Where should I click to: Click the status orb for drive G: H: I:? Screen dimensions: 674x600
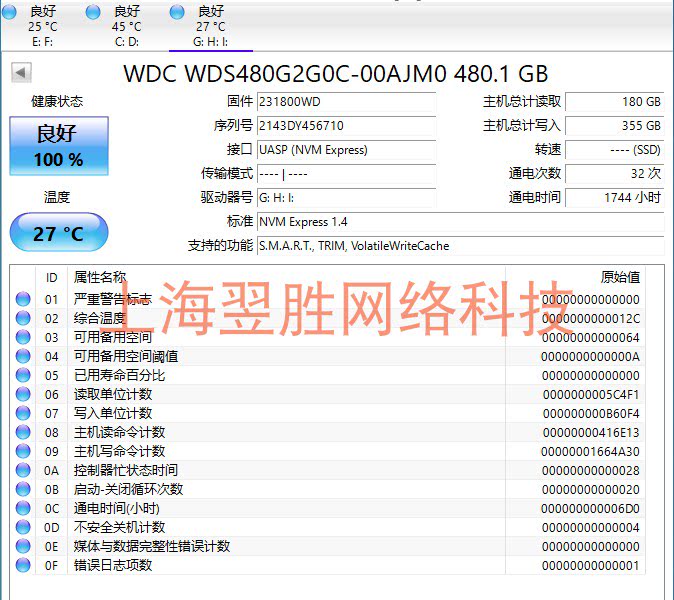(x=177, y=12)
